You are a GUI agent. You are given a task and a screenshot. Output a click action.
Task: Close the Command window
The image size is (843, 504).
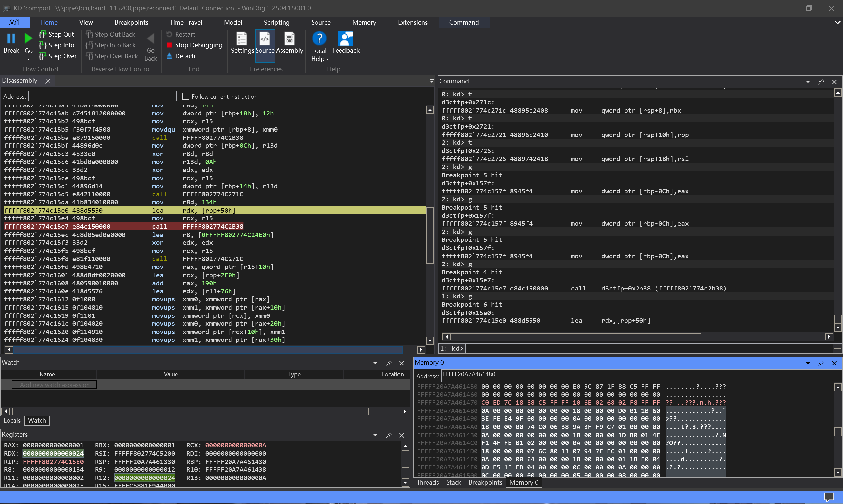tap(834, 82)
